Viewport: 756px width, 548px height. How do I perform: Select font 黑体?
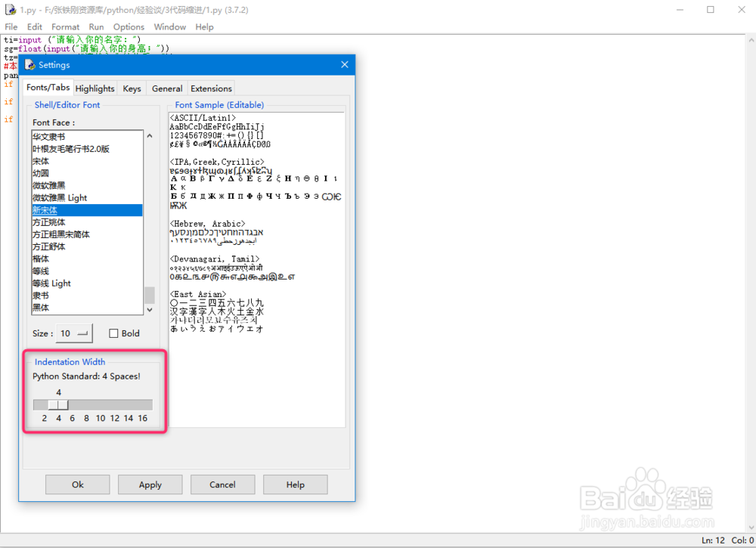(x=87, y=308)
